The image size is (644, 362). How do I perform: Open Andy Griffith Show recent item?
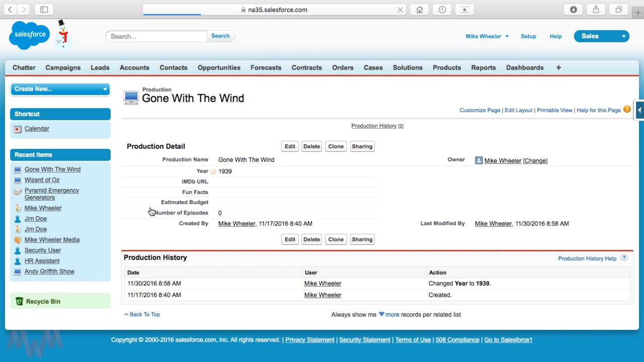click(x=49, y=271)
